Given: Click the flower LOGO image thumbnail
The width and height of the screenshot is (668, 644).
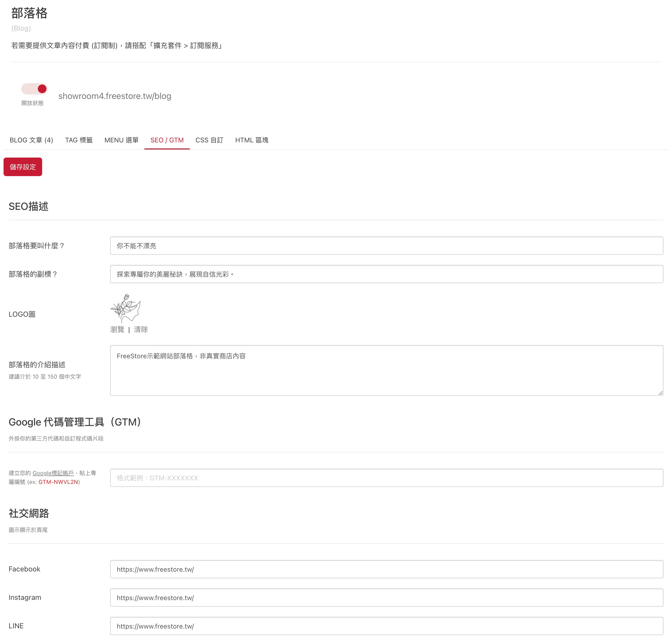Looking at the screenshot, I should (125, 308).
